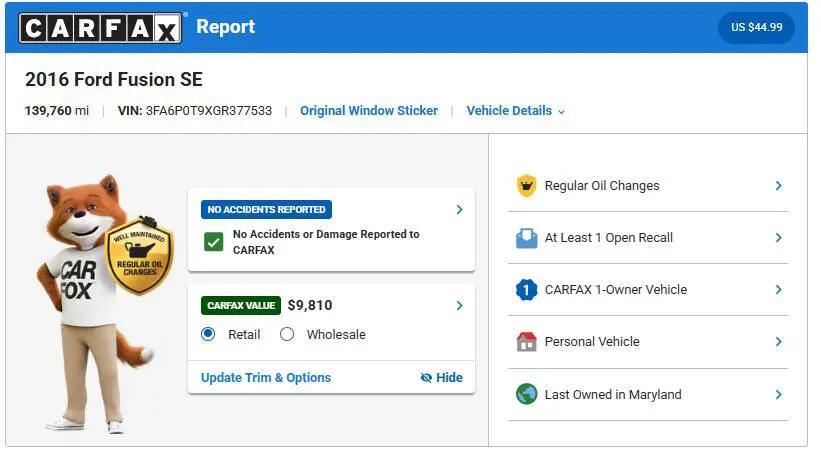Expand the At Least 1 Open Recall arrow
Viewport: 821px width, 451px height.
(x=779, y=238)
